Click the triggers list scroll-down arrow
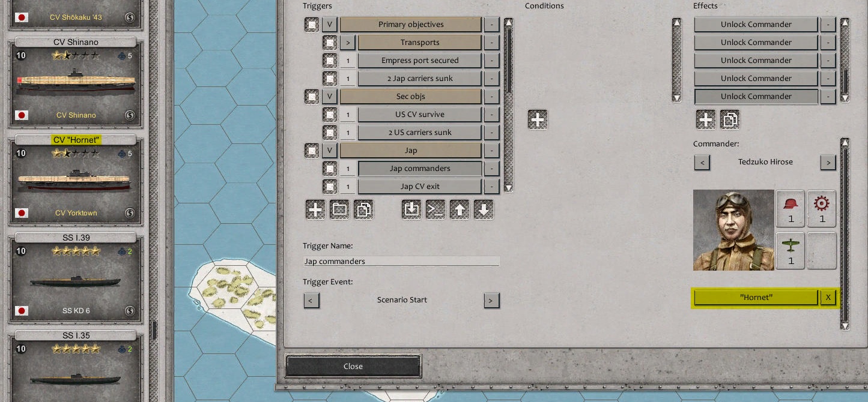 pyautogui.click(x=508, y=187)
